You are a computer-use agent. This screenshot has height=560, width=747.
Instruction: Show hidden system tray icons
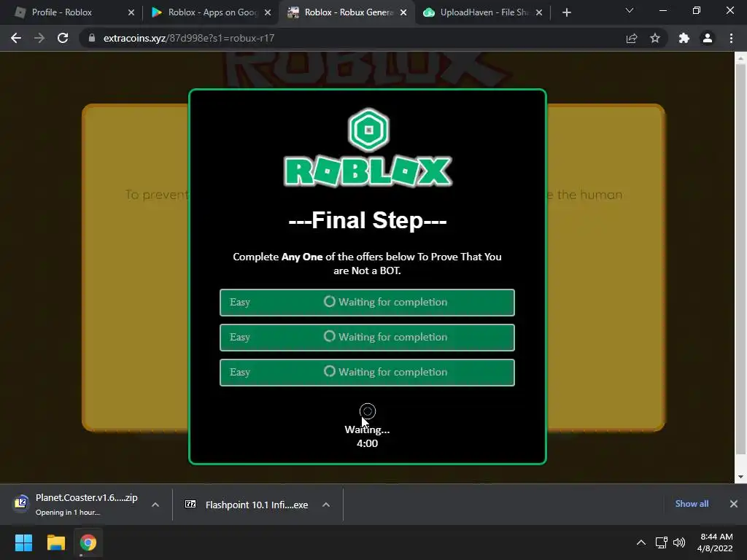pyautogui.click(x=641, y=542)
